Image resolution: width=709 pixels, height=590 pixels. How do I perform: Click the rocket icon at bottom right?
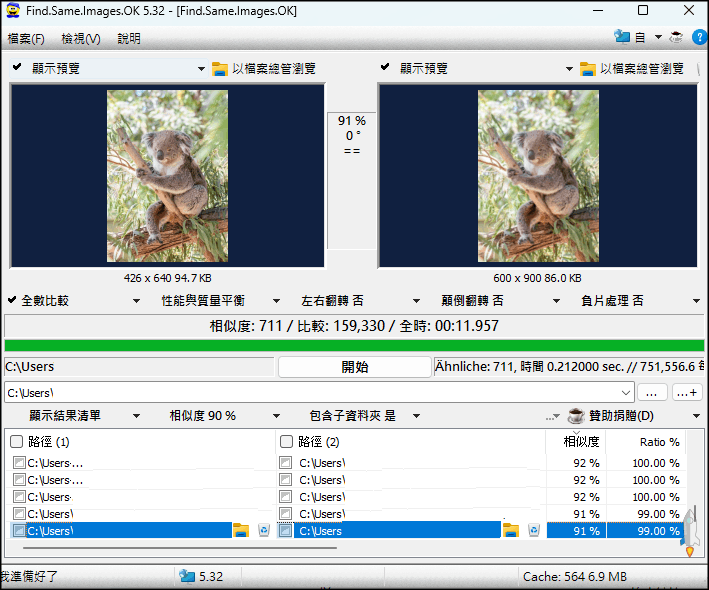[x=689, y=531]
